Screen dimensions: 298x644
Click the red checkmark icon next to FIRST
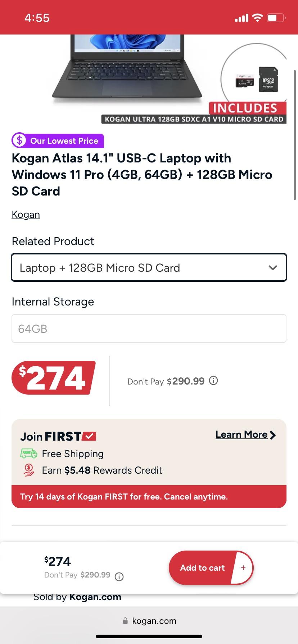click(x=89, y=436)
